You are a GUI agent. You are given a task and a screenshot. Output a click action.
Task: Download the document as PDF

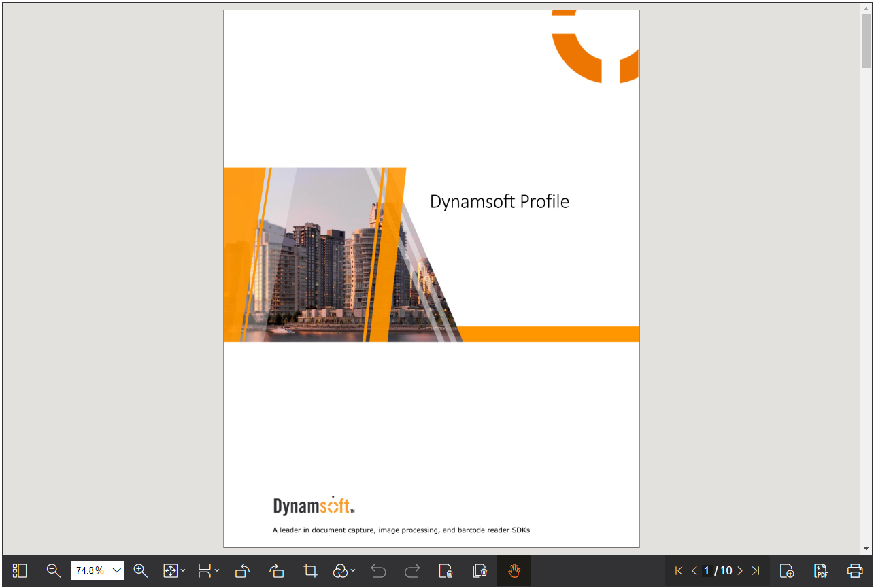click(821, 571)
